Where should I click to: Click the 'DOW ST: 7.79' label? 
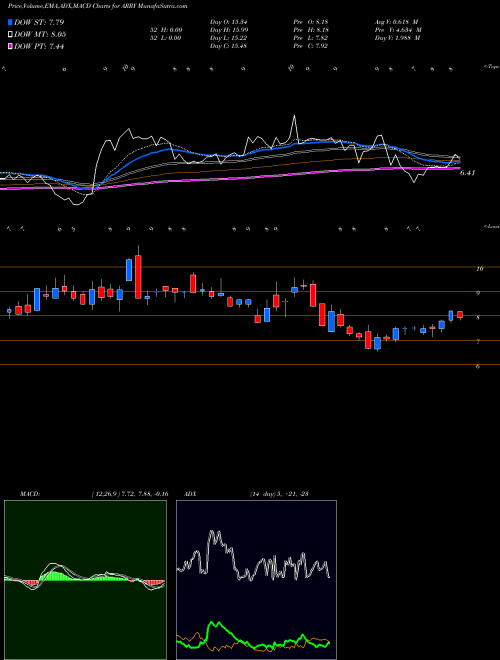point(39,22)
